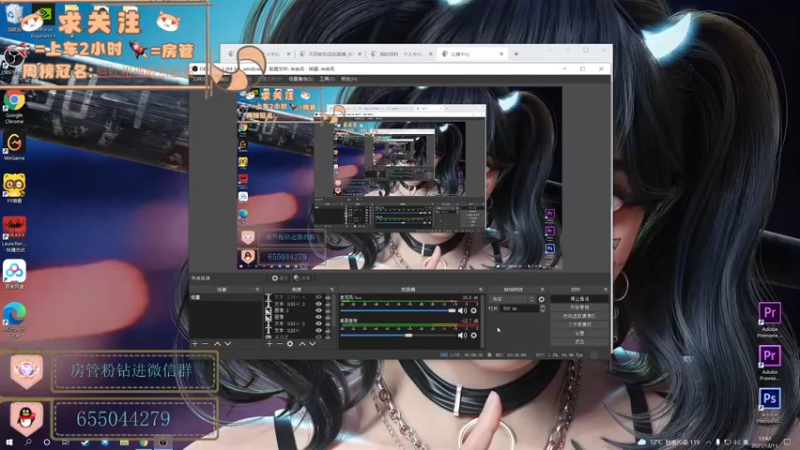Image resolution: width=800 pixels, height=450 pixels.
Task: Open the 淡变 transition dropdown
Action: pos(512,299)
